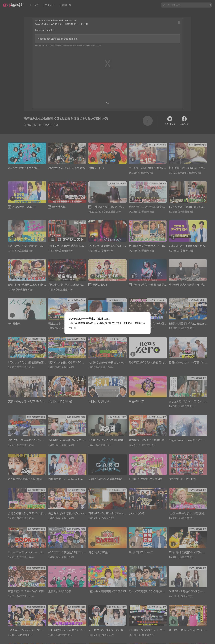Viewport: 215px width, 644px height.
Task: Open カズレーザーと学ぶ thumbnail
Action: pyautogui.click(x=188, y=499)
